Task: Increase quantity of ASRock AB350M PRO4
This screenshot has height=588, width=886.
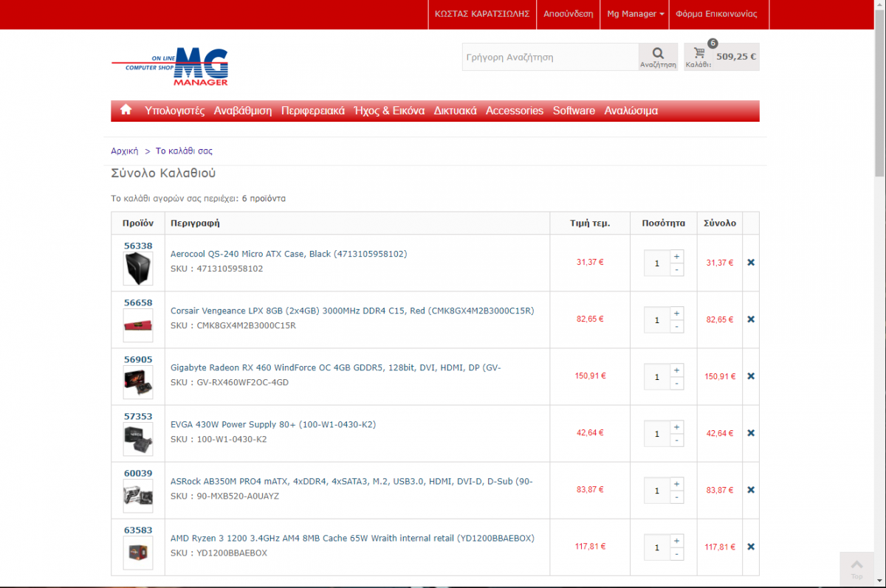Action: (676, 483)
